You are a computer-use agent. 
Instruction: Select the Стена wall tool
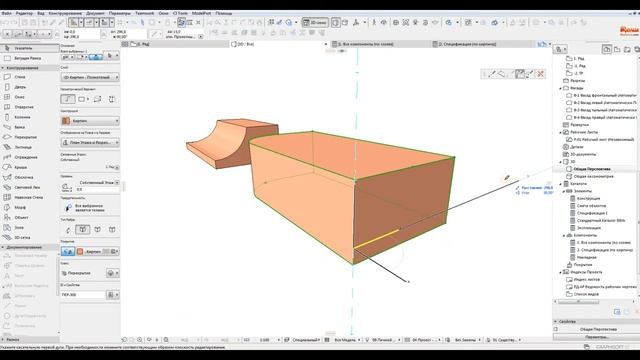point(29,77)
